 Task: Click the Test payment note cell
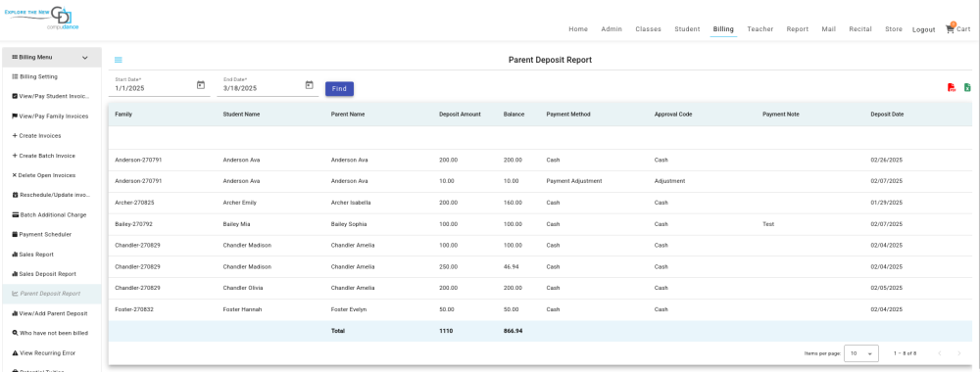coord(768,224)
